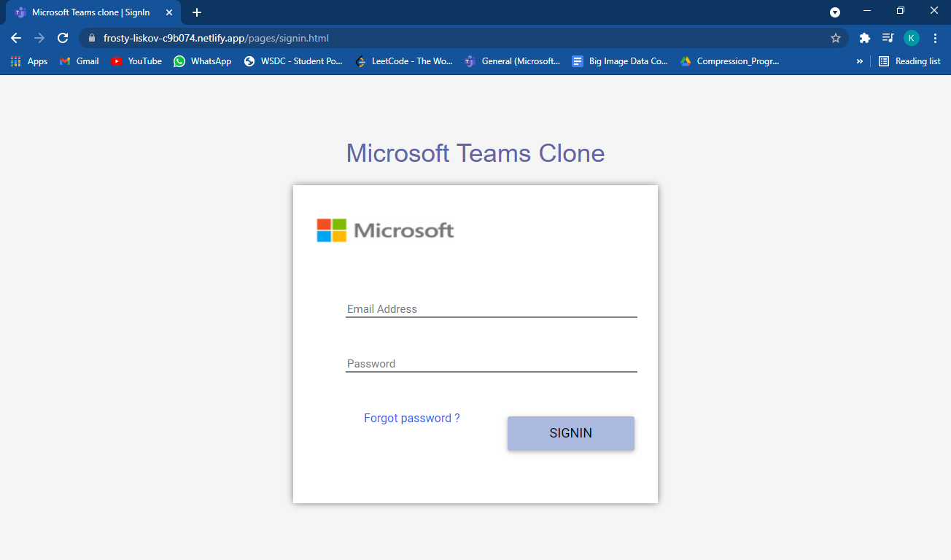
Task: Open the browser extensions puzzle icon
Action: click(x=864, y=37)
